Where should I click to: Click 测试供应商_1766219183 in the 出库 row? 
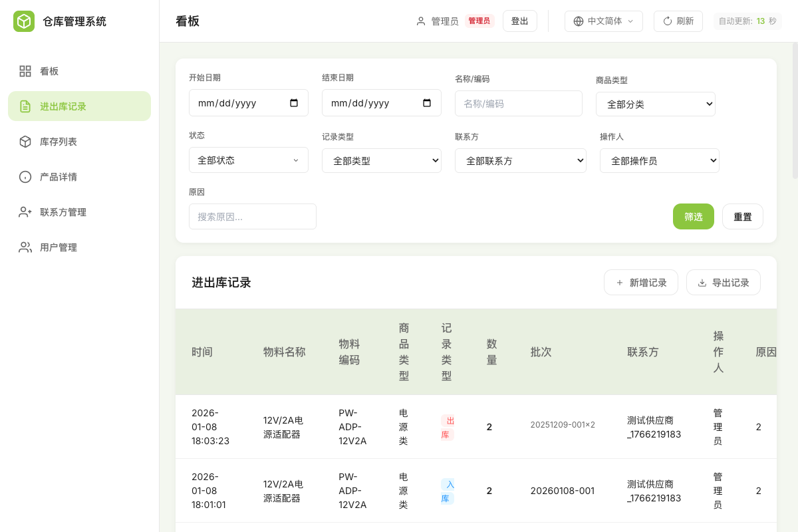tap(654, 428)
